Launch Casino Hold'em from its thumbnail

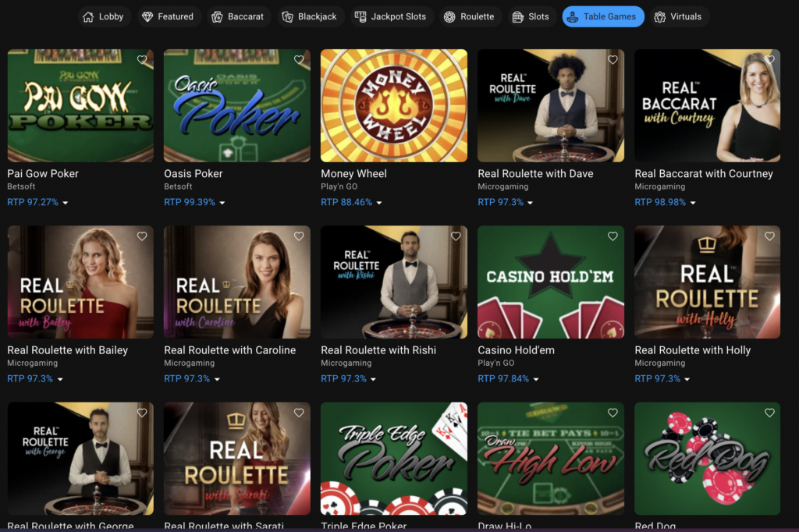click(551, 282)
